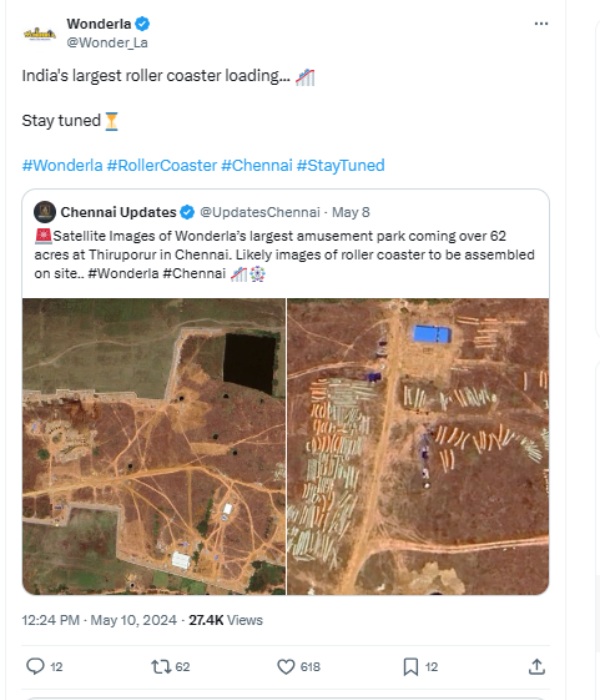The height and width of the screenshot is (700, 600).
Task: Click the Wonderla profile avatar
Action: click(x=39, y=32)
